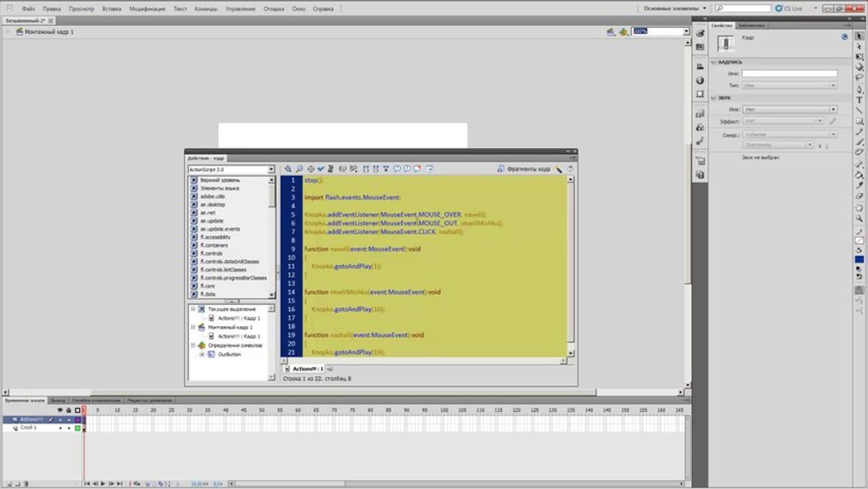Open Find in the Actions panel toolbar

click(x=299, y=168)
